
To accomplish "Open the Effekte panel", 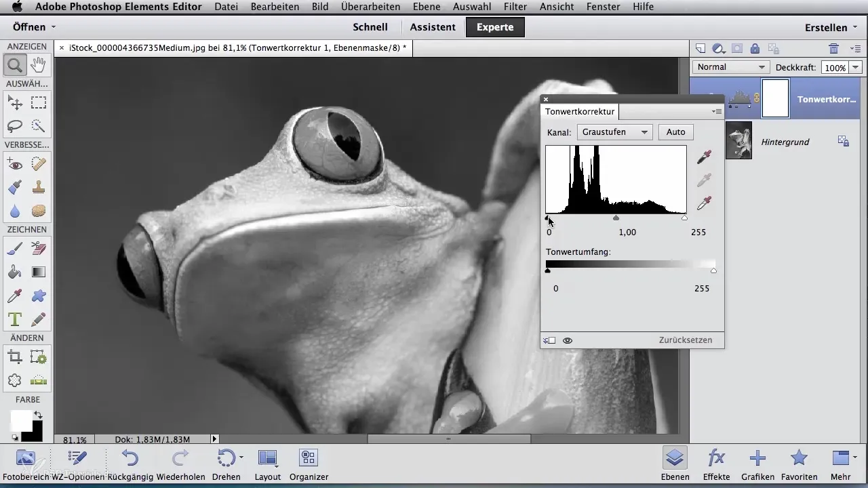I will point(717,465).
